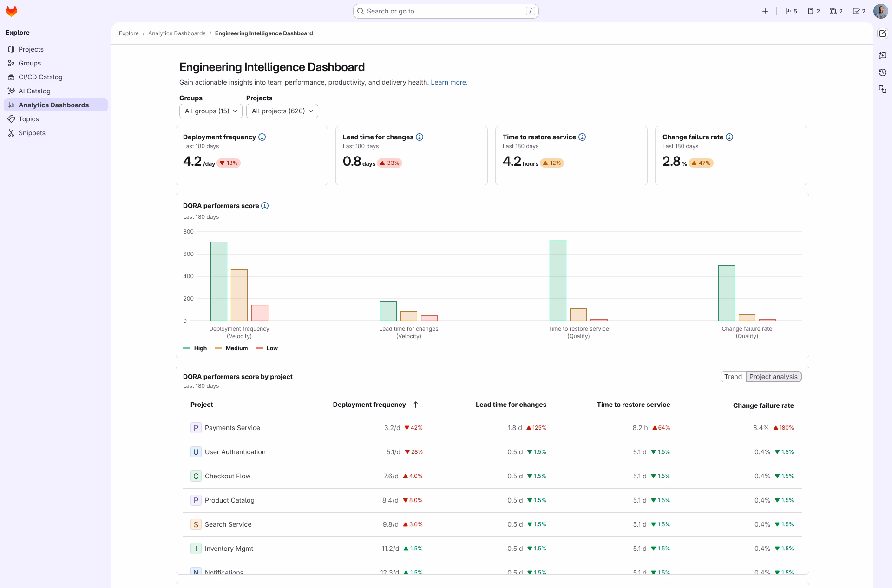The width and height of the screenshot is (892, 588).
Task: Open Projects in the sidebar
Action: pyautogui.click(x=56, y=49)
